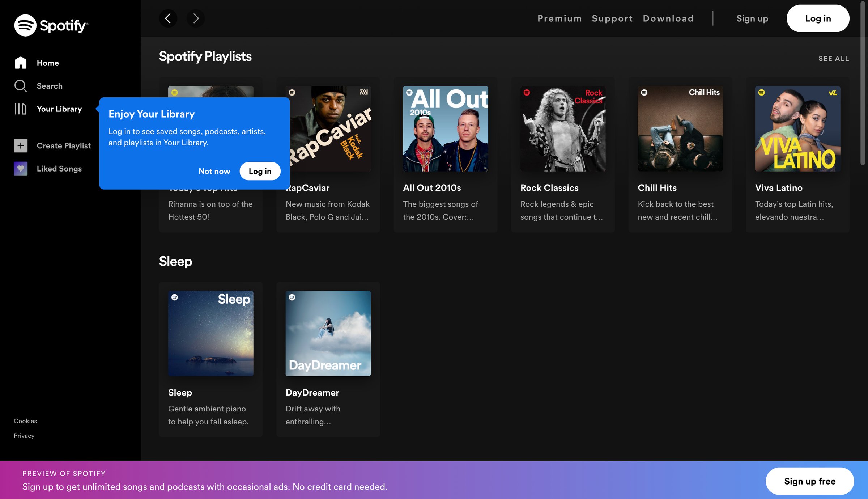Image resolution: width=868 pixels, height=499 pixels.
Task: Open the Chill Hits cover image
Action: pos(680,129)
